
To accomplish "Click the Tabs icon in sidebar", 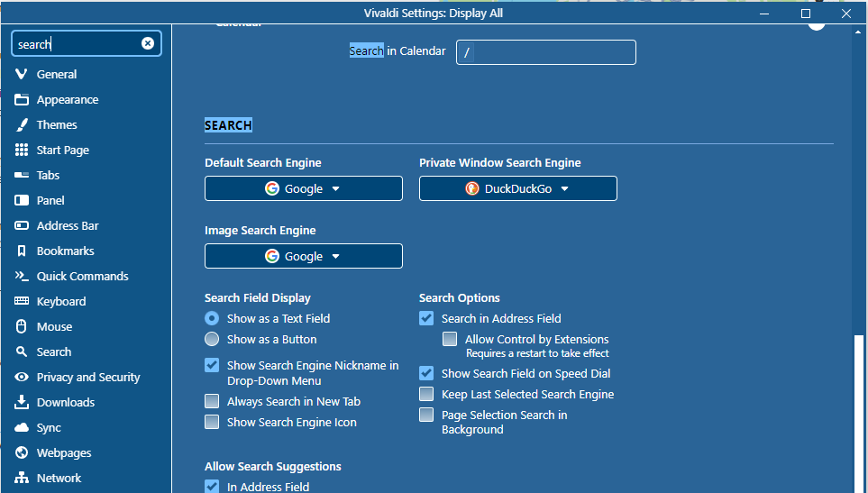I will pyautogui.click(x=21, y=175).
